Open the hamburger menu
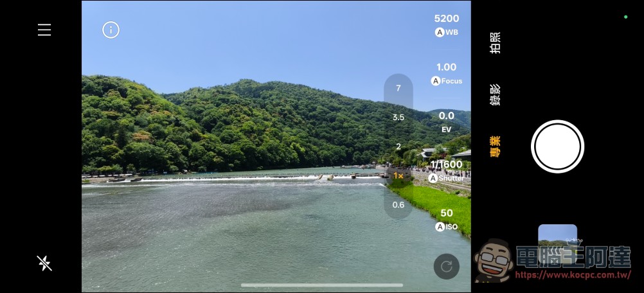The height and width of the screenshot is (293, 644). (x=44, y=30)
